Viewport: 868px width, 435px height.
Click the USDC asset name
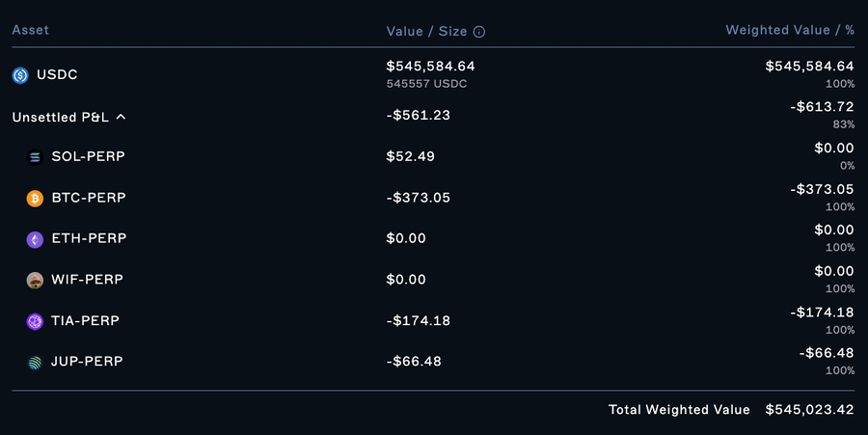[55, 74]
